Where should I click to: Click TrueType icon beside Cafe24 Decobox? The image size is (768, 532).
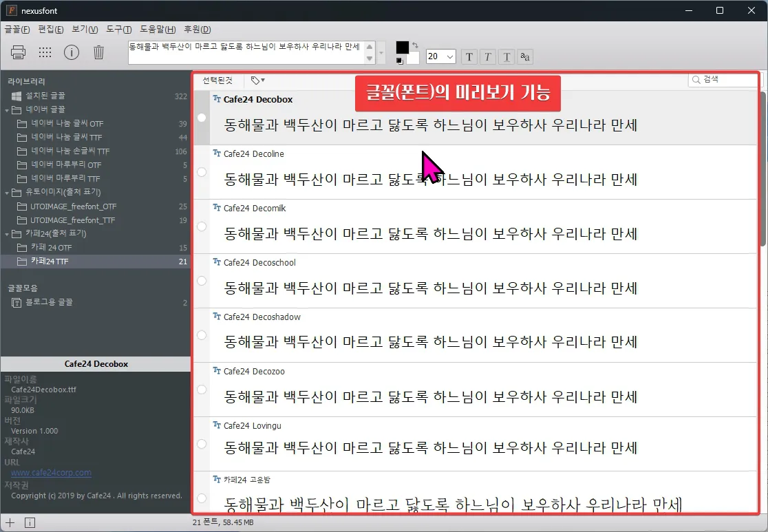pos(217,98)
